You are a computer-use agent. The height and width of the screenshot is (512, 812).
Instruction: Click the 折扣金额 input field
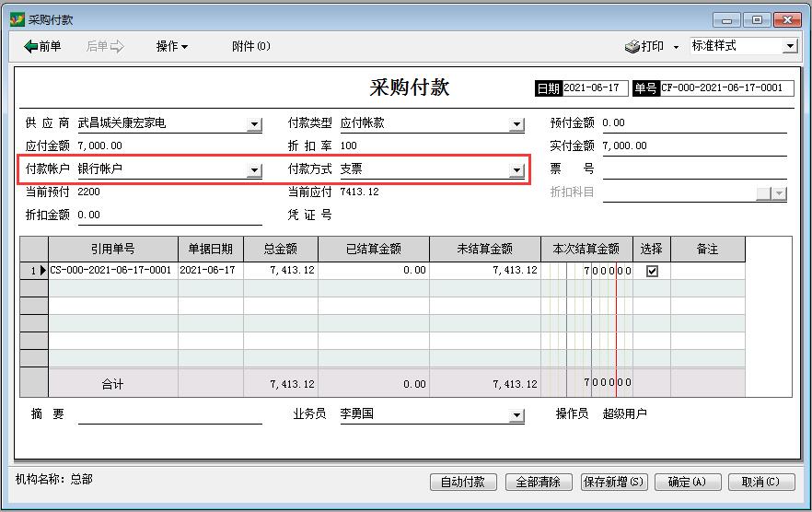(x=169, y=215)
